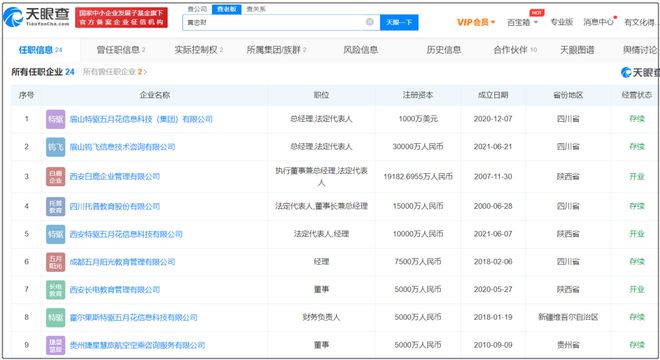The image size is (660, 360).
Task: Open 眉山特驱五月花信息科技(集团)有限公司 link
Action: (141, 119)
